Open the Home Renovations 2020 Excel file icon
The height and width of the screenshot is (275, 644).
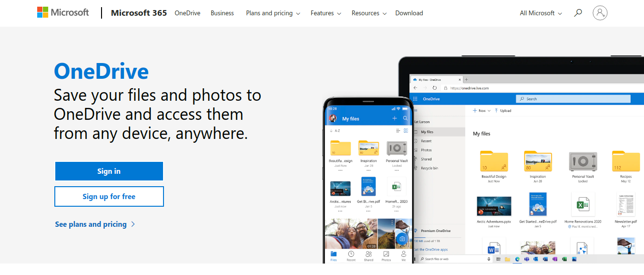pos(583,204)
